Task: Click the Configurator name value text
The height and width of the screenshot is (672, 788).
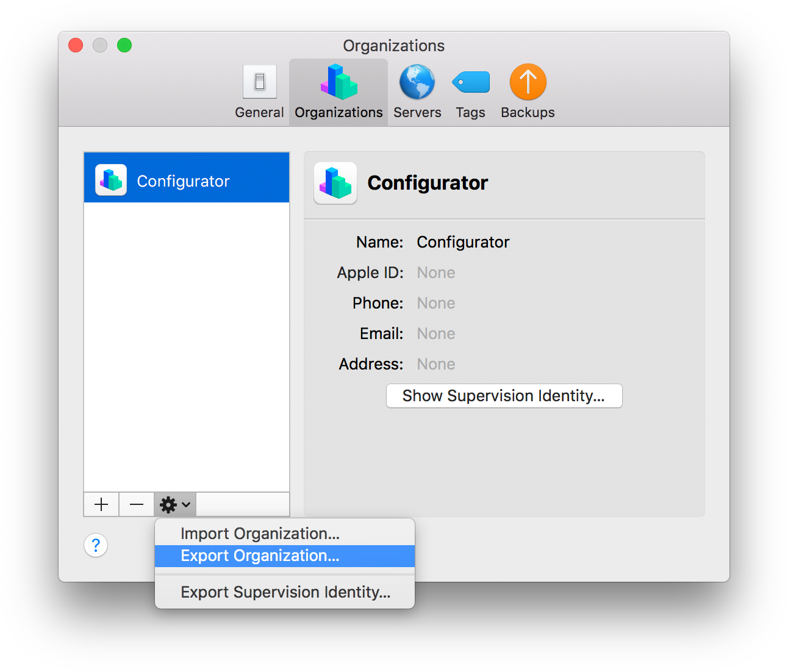Action: click(463, 242)
